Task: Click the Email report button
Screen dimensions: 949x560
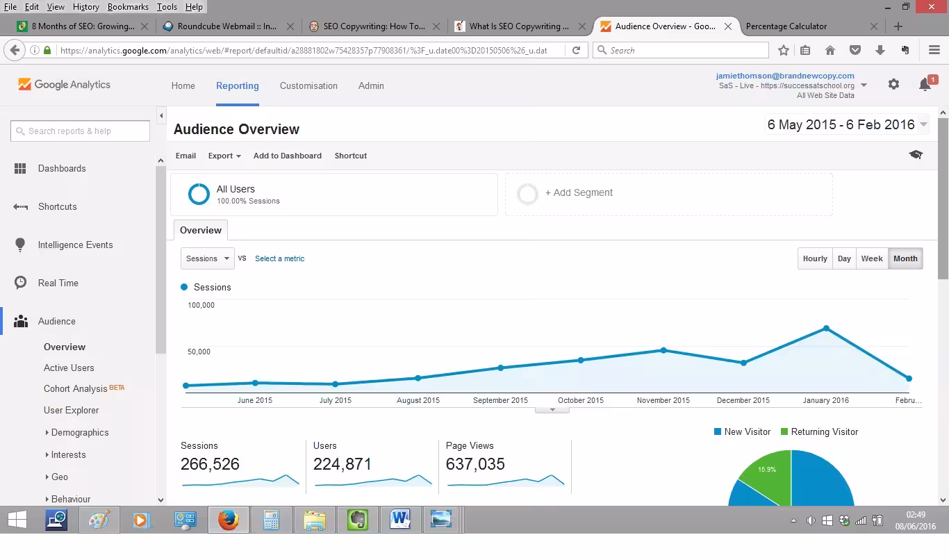Action: click(185, 156)
